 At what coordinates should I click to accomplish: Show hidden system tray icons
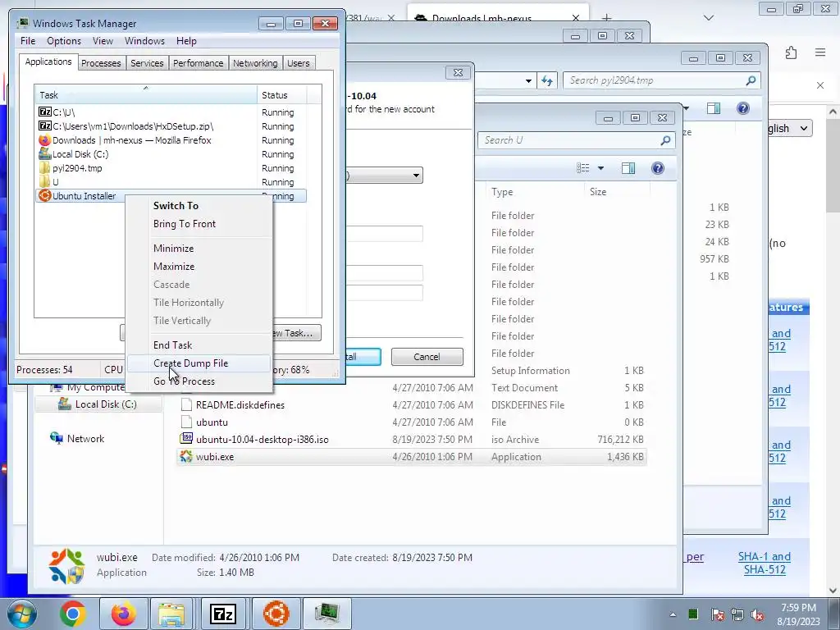point(673,614)
